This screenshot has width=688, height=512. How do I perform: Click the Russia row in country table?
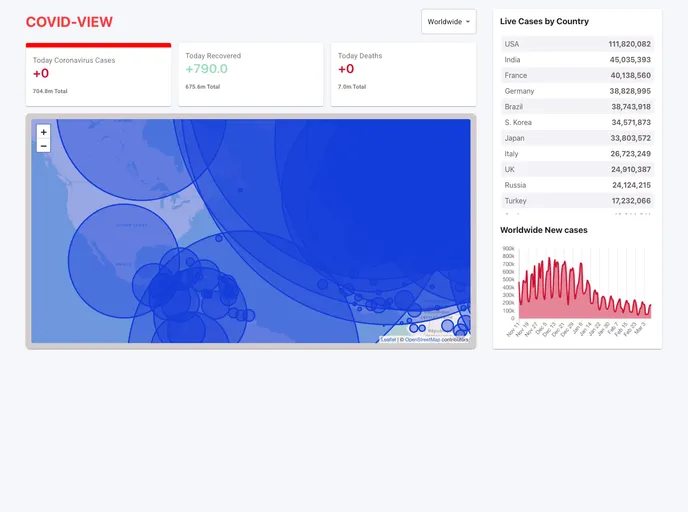tap(577, 185)
